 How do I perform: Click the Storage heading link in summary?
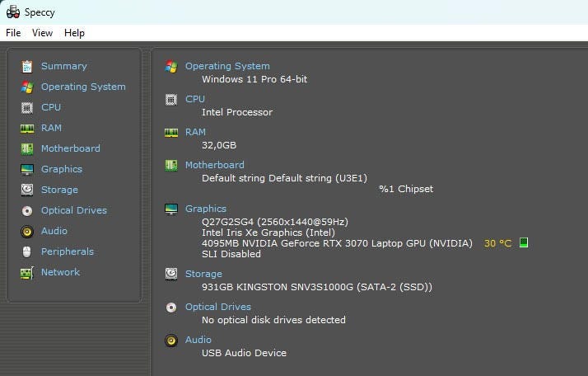pyautogui.click(x=203, y=274)
